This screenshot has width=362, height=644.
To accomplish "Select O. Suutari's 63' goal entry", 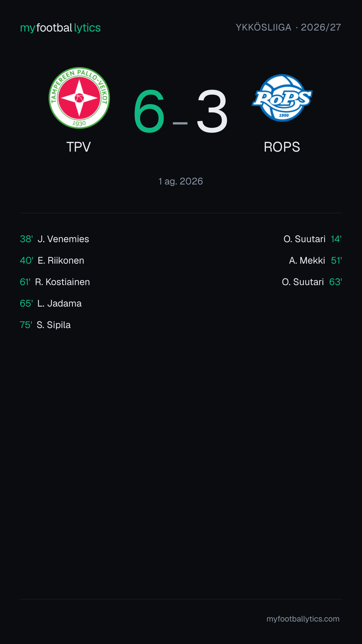I will coord(312,282).
